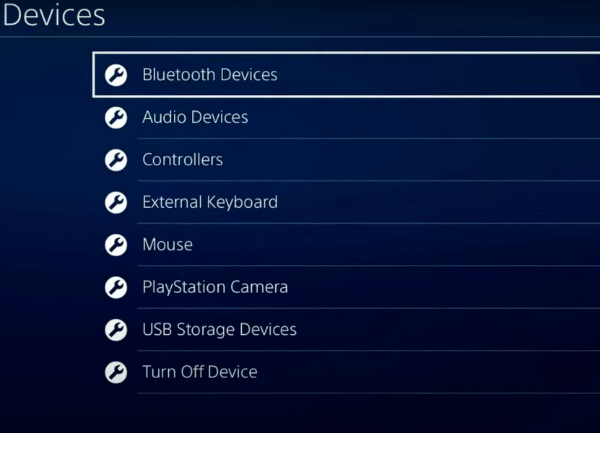Select the External Keyboard text label
Screen dimensions: 600x450
click(210, 202)
